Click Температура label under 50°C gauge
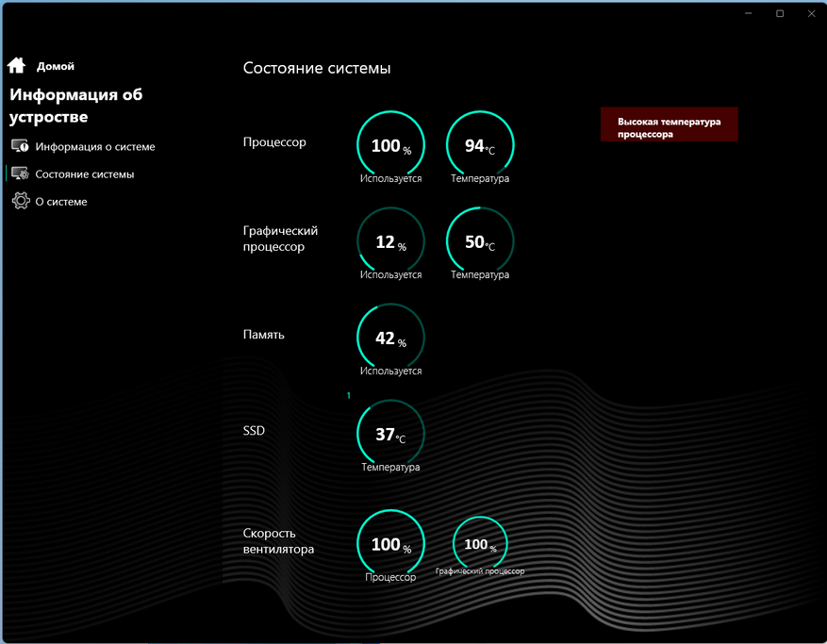The width and height of the screenshot is (827, 644). coord(480,274)
